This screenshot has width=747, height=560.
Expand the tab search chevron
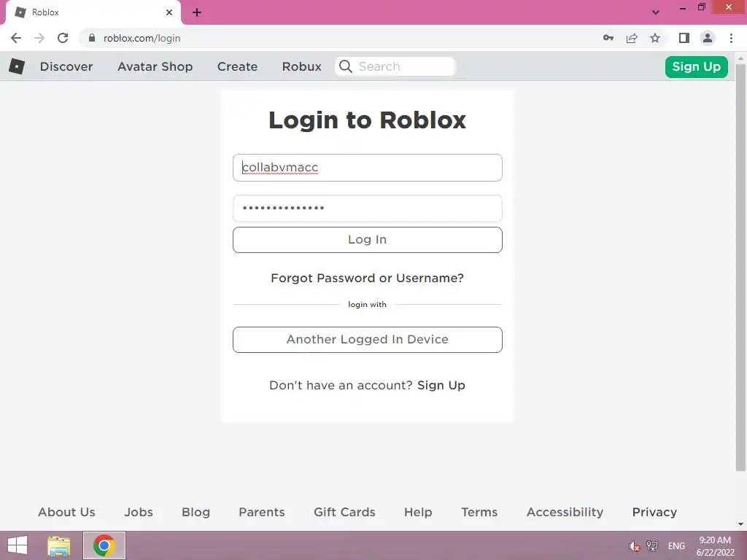(656, 12)
